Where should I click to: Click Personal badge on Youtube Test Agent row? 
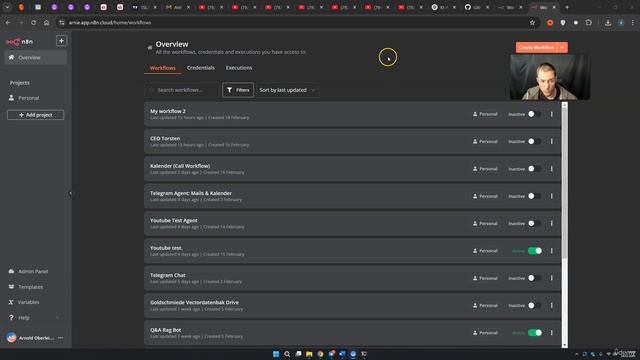tap(485, 223)
